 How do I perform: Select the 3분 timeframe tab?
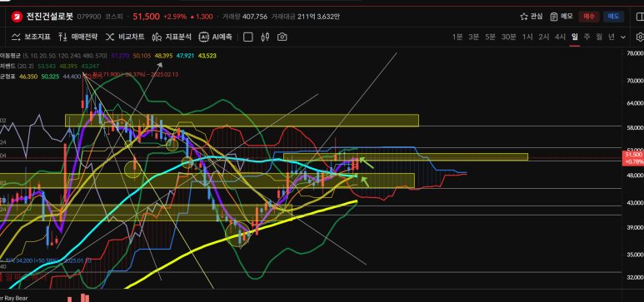pyautogui.click(x=473, y=37)
